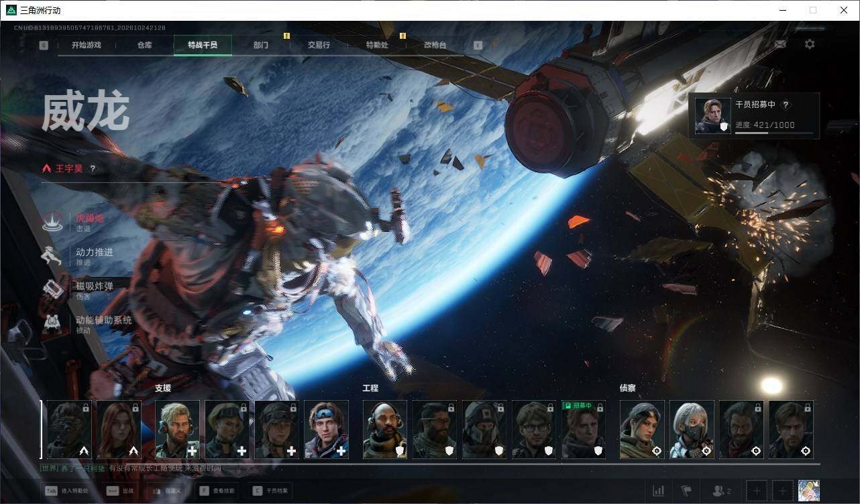Click the 干员招募中 progress bar

point(773,133)
